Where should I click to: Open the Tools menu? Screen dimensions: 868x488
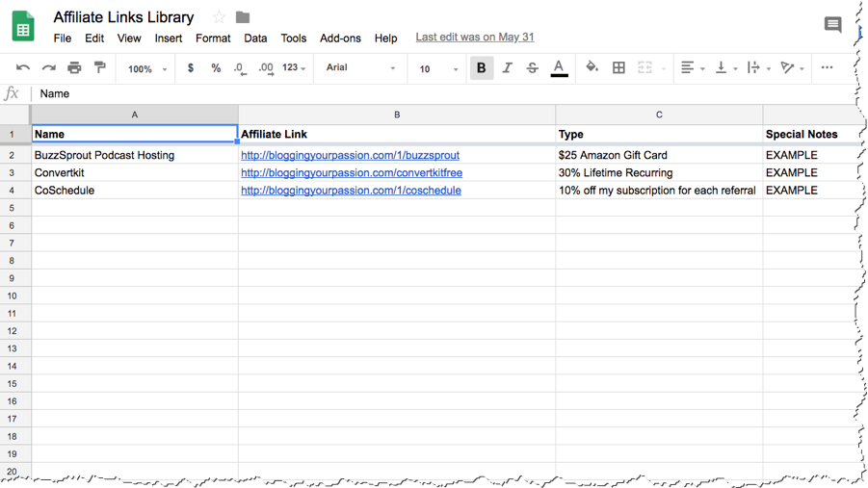pyautogui.click(x=294, y=39)
